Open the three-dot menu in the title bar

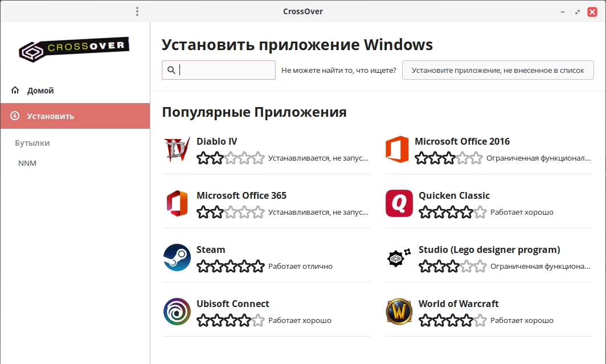click(137, 11)
